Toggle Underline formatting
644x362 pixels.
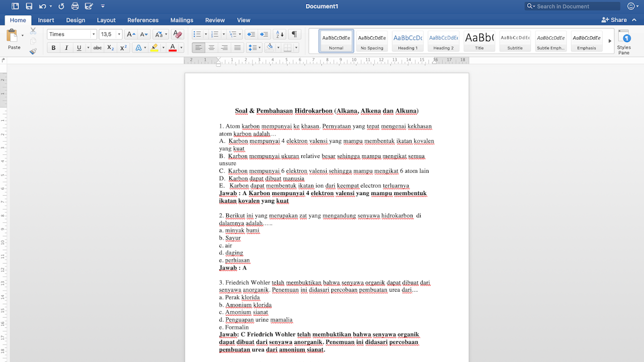click(79, 48)
